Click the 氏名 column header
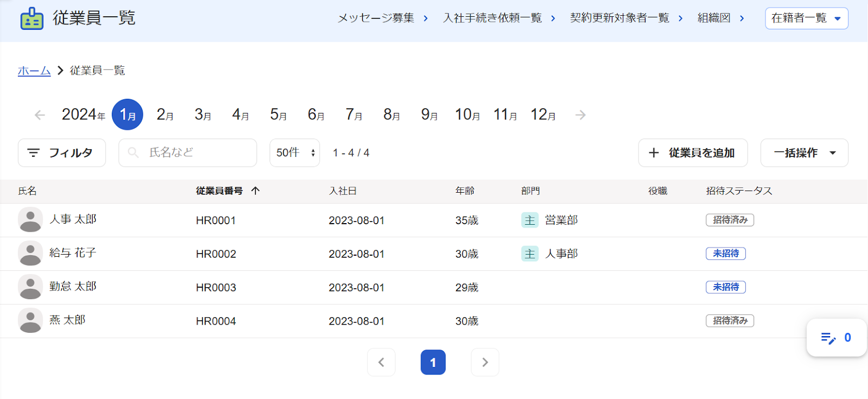 coord(27,191)
